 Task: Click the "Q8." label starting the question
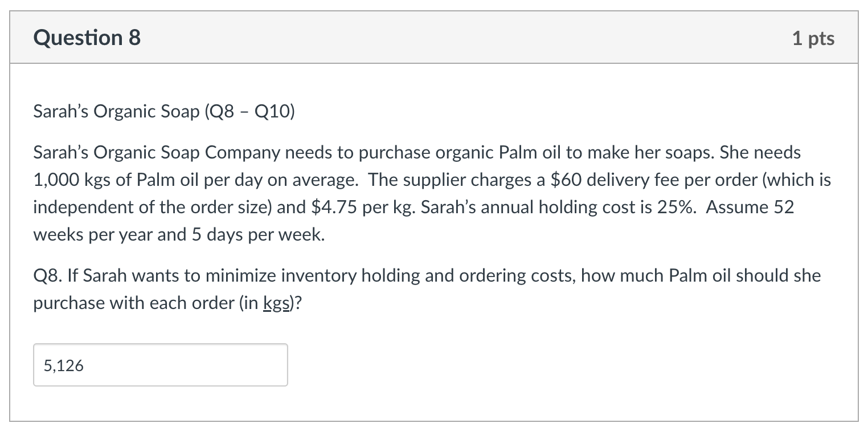(x=48, y=276)
